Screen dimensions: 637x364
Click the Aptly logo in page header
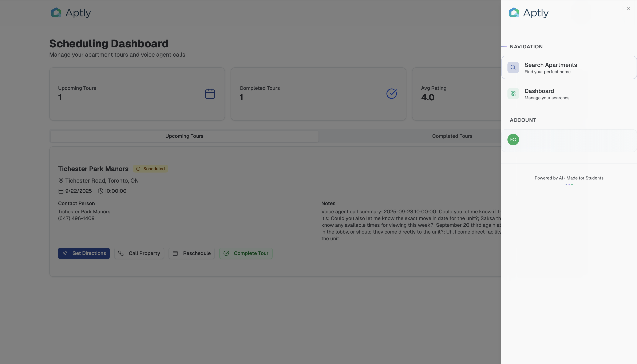71,12
